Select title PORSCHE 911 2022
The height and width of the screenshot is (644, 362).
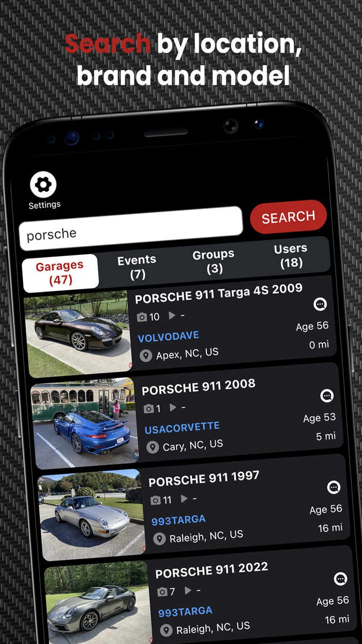pos(212,569)
